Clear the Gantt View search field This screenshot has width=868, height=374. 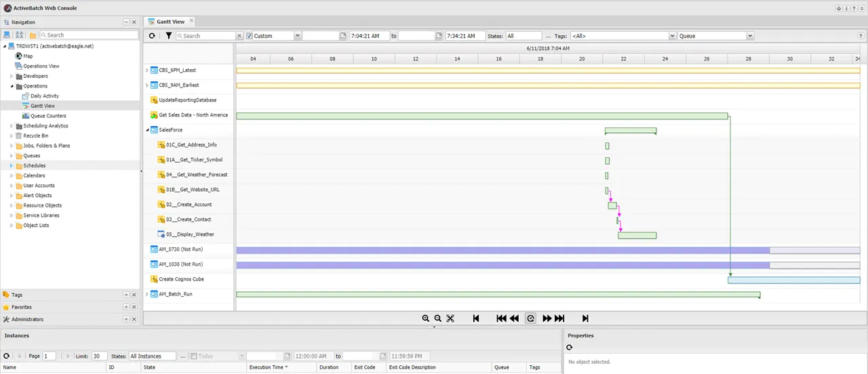(x=239, y=36)
